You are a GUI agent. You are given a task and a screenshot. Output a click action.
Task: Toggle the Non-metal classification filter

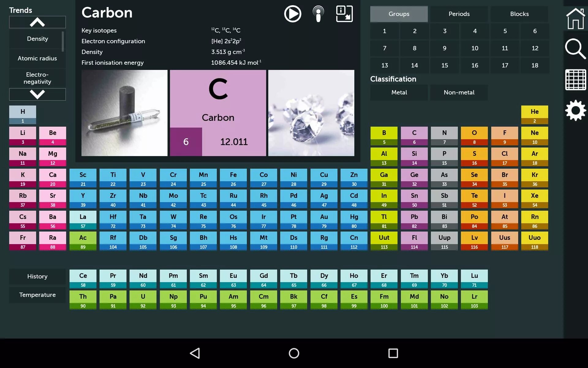click(459, 92)
